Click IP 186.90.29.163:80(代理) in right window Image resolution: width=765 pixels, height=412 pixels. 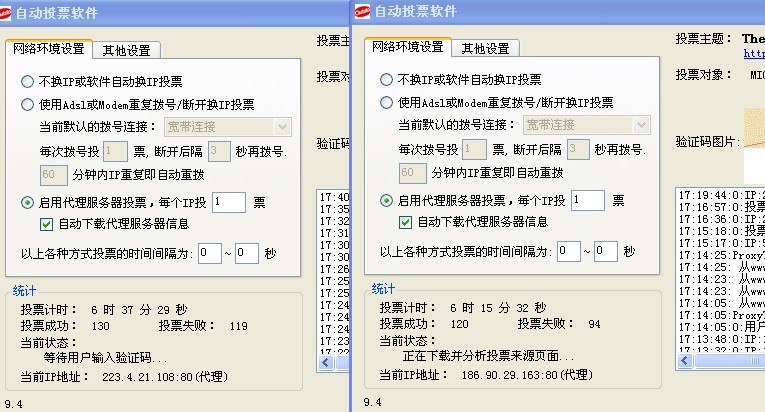point(527,375)
